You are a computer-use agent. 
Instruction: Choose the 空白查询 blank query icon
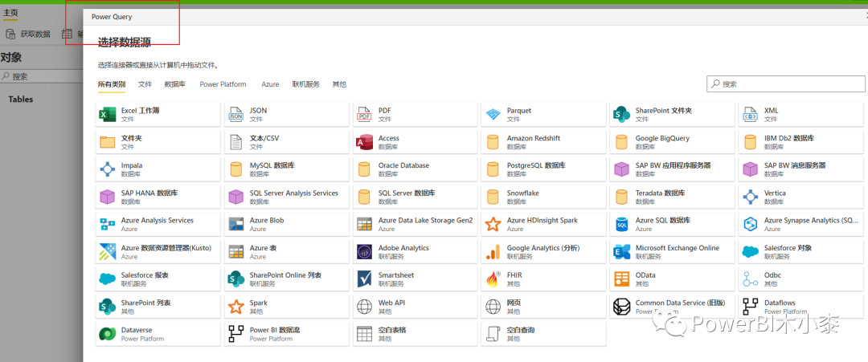click(493, 333)
